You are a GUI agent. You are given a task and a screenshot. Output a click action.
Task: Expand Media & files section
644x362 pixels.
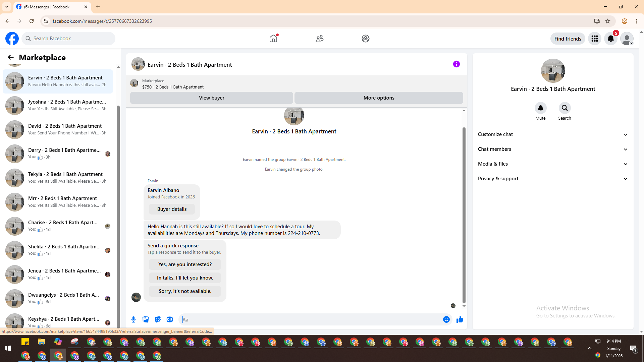click(x=553, y=164)
